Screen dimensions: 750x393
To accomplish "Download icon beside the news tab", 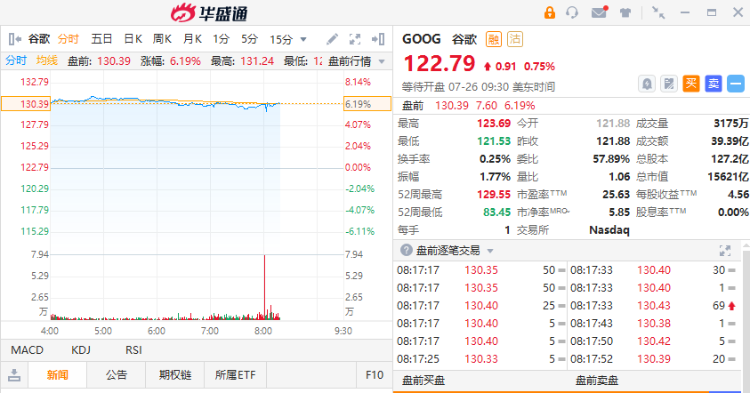I will (x=14, y=375).
